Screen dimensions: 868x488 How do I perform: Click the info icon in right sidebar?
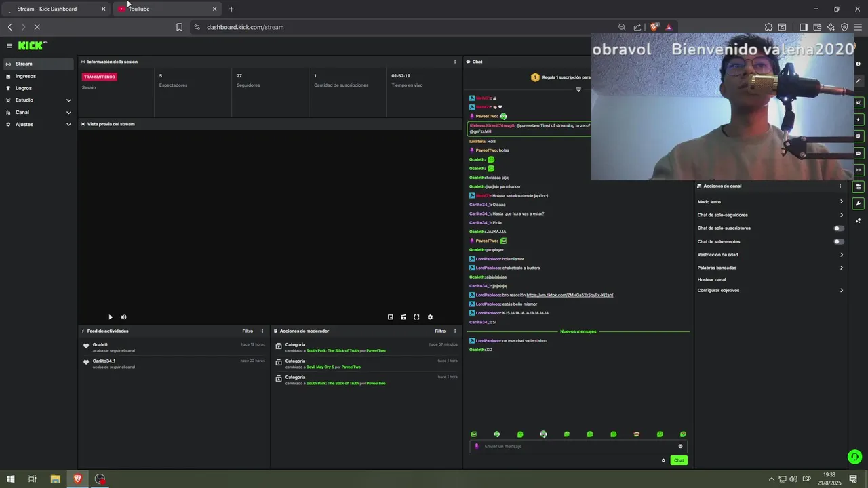[859, 64]
